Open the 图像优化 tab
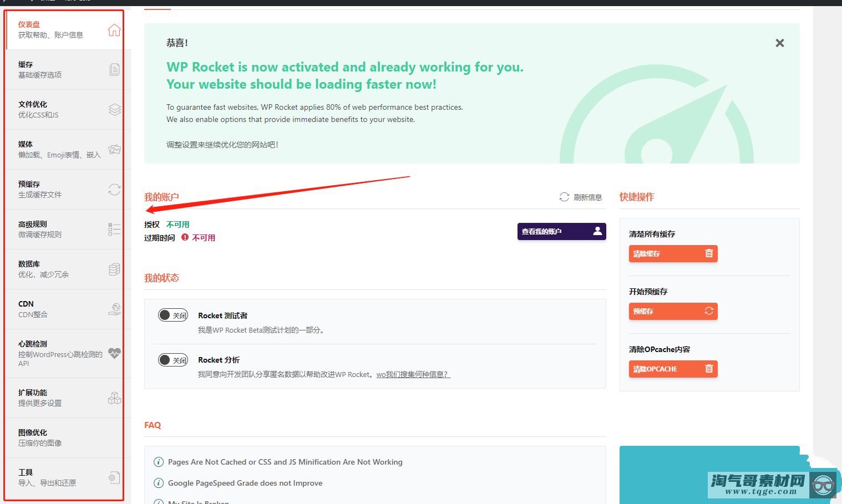842x504 pixels. click(68, 438)
